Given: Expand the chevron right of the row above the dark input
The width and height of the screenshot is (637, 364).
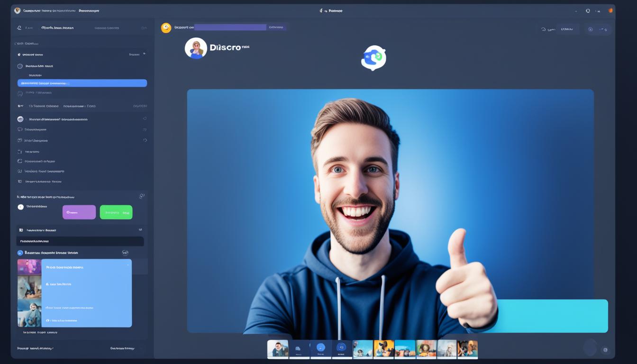Looking at the screenshot, I should (140, 230).
